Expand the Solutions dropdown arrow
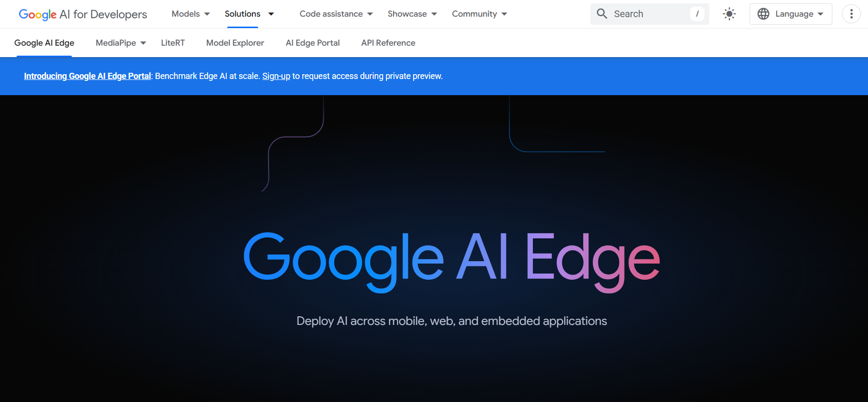Viewport: 868px width, 402px height. point(271,14)
